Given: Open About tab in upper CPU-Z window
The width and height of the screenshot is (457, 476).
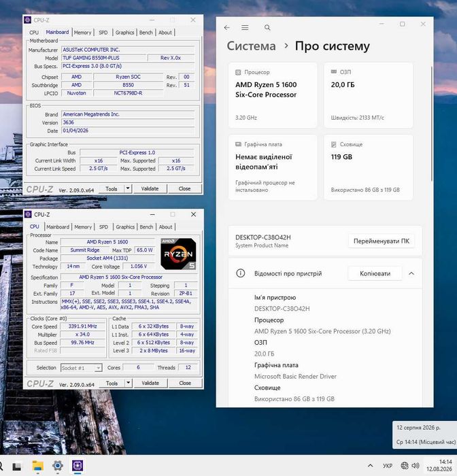Looking at the screenshot, I should (x=165, y=33).
